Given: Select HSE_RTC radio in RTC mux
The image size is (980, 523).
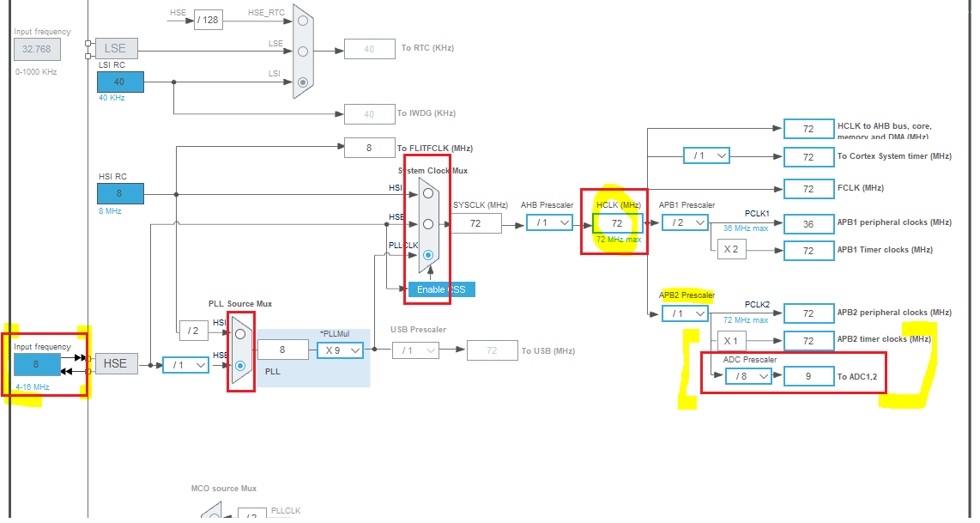Looking at the screenshot, I should point(303,21).
